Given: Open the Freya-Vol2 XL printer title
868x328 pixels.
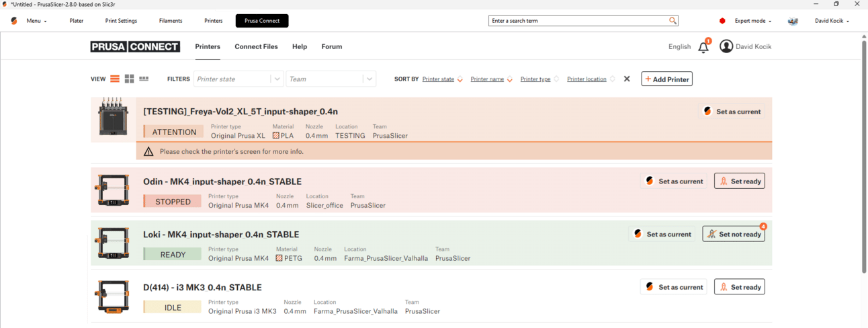Looking at the screenshot, I should [241, 111].
